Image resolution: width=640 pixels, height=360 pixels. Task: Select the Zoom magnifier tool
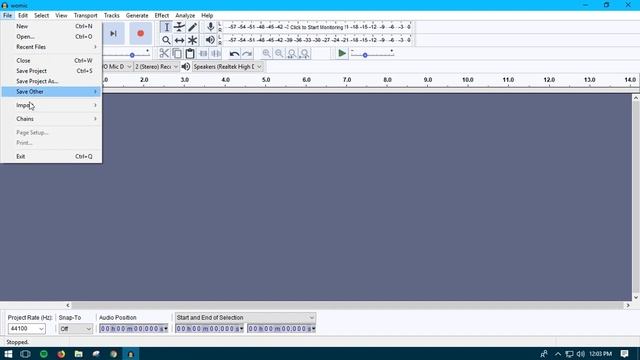coord(166,40)
